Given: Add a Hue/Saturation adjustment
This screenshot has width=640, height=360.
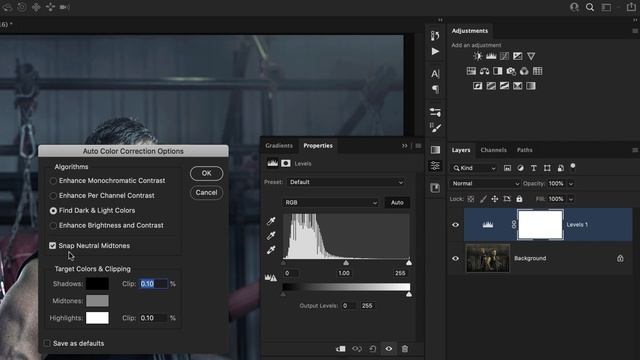Looking at the screenshot, I should pos(471,71).
